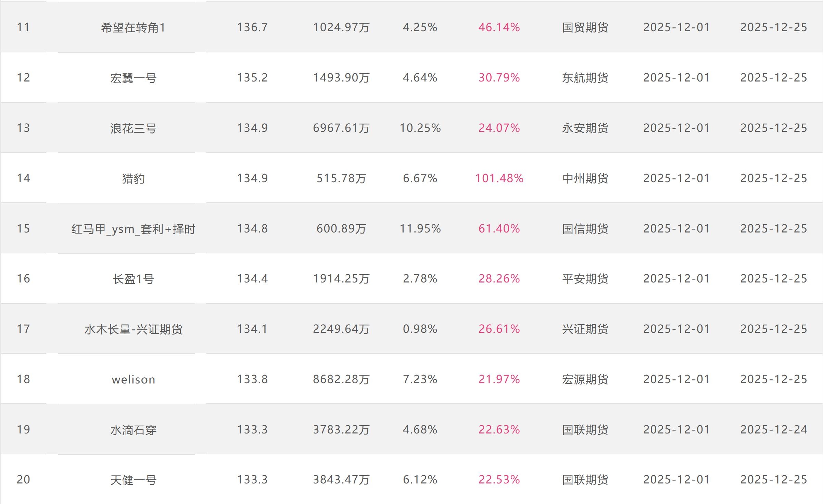Open the 水木长量-兴证期货 account
The width and height of the screenshot is (823, 504).
[133, 329]
